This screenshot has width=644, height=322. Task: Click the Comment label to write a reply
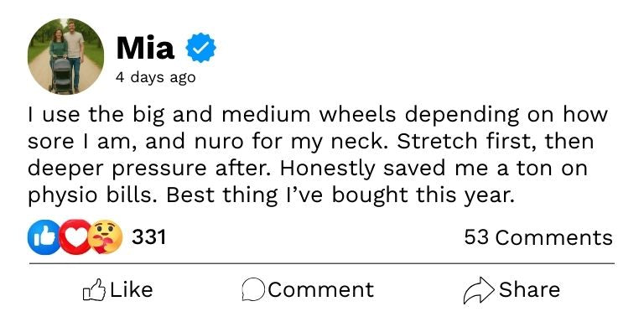pyautogui.click(x=321, y=289)
